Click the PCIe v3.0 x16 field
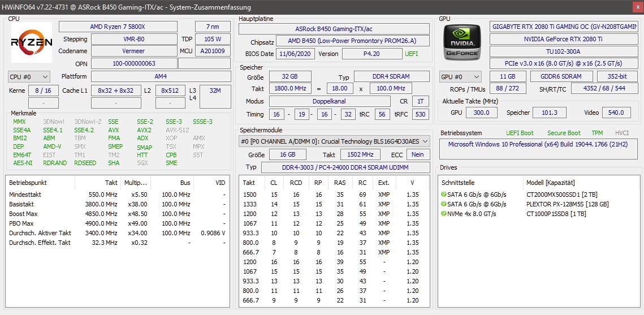Viewport: 644px width, 315px height. (563, 63)
